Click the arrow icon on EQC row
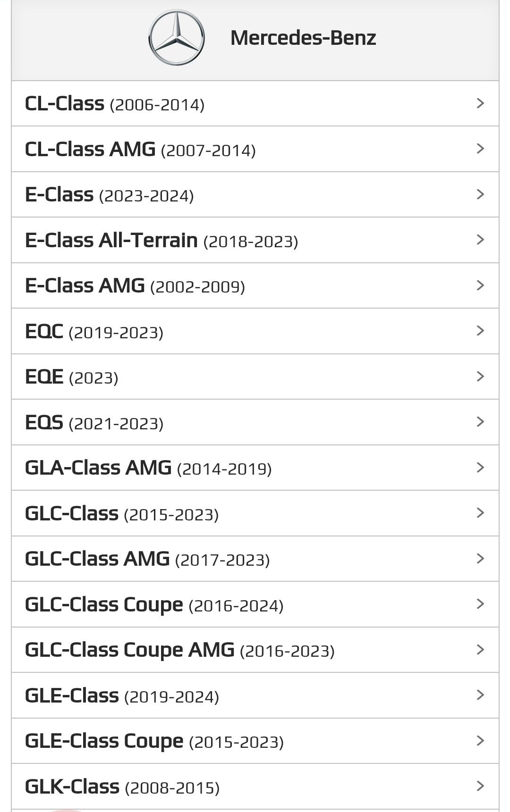Image resolution: width=510 pixels, height=812 pixels. [480, 331]
